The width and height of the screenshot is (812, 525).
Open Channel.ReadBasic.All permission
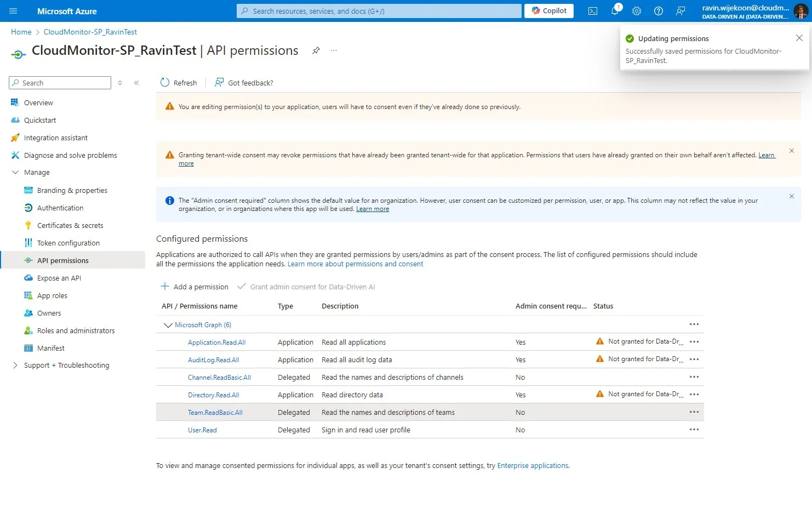(219, 378)
